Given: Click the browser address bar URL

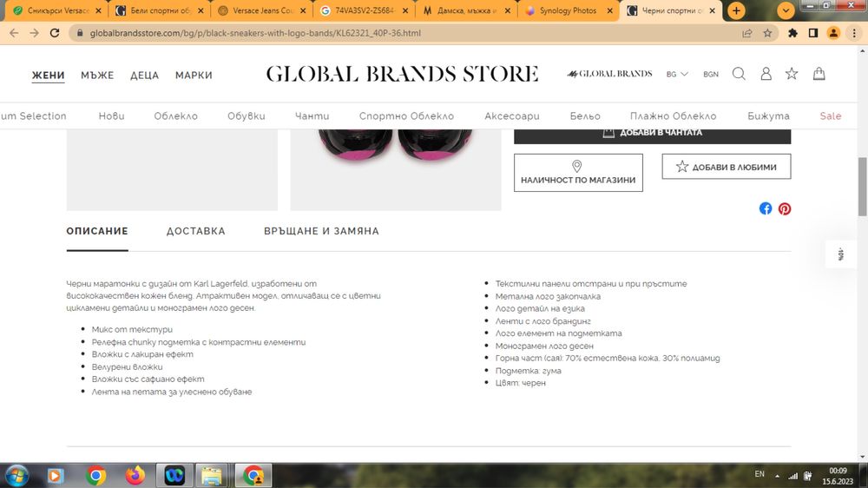Looking at the screenshot, I should pos(255,33).
